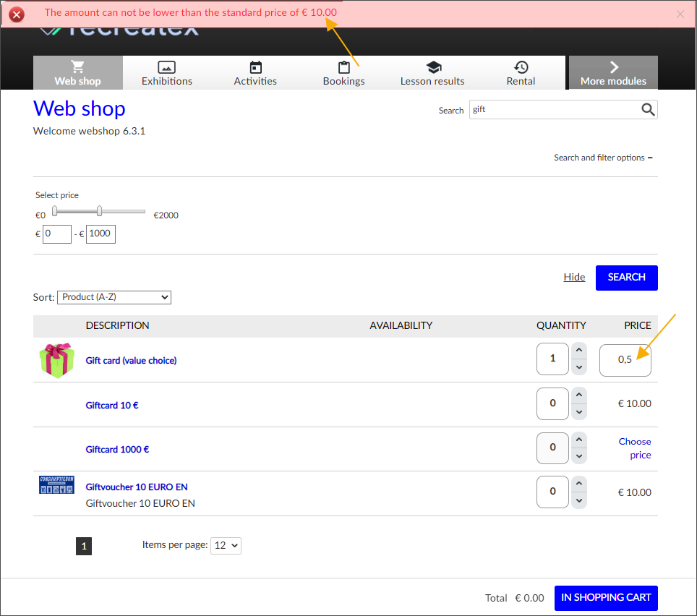Image resolution: width=697 pixels, height=616 pixels.
Task: Open the Sort Product (A-Z) dropdown
Action: coord(114,297)
